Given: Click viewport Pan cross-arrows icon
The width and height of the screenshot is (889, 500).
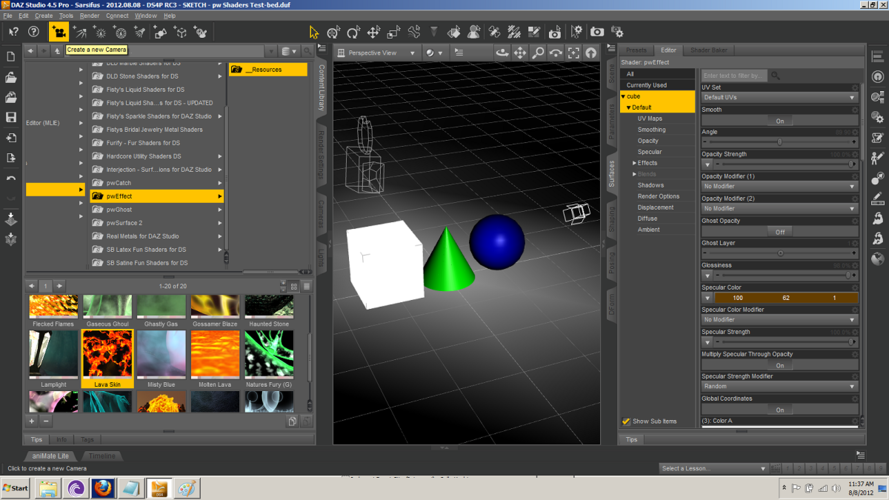Looking at the screenshot, I should coord(520,53).
